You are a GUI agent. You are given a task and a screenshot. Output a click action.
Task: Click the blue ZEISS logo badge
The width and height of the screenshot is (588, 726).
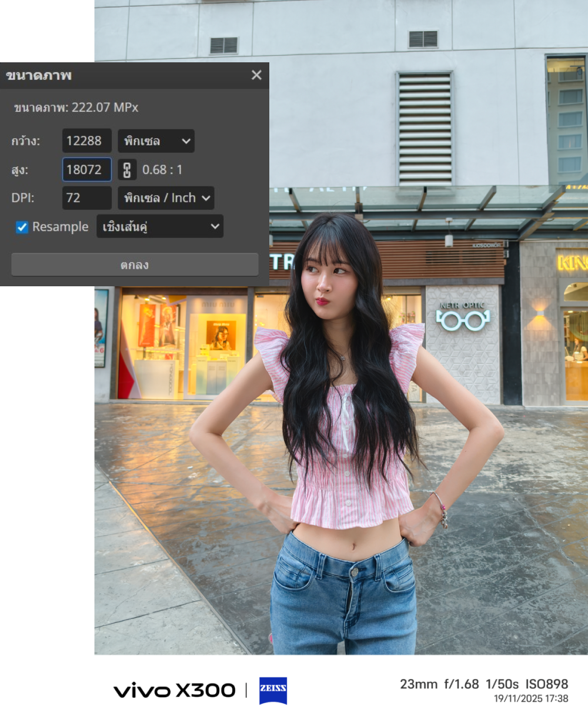pyautogui.click(x=273, y=690)
